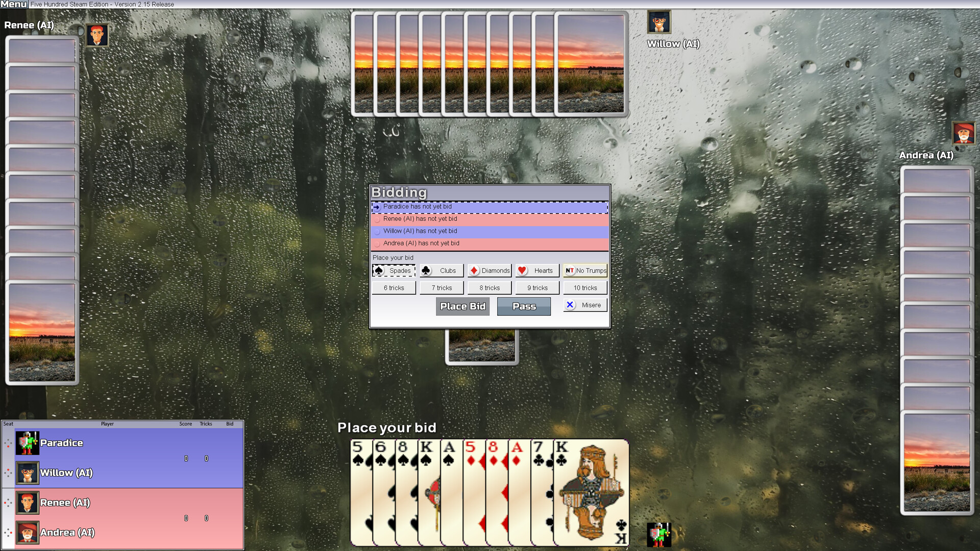Click Andrea's avatar portrait on the right
980x551 pixels.
(964, 133)
